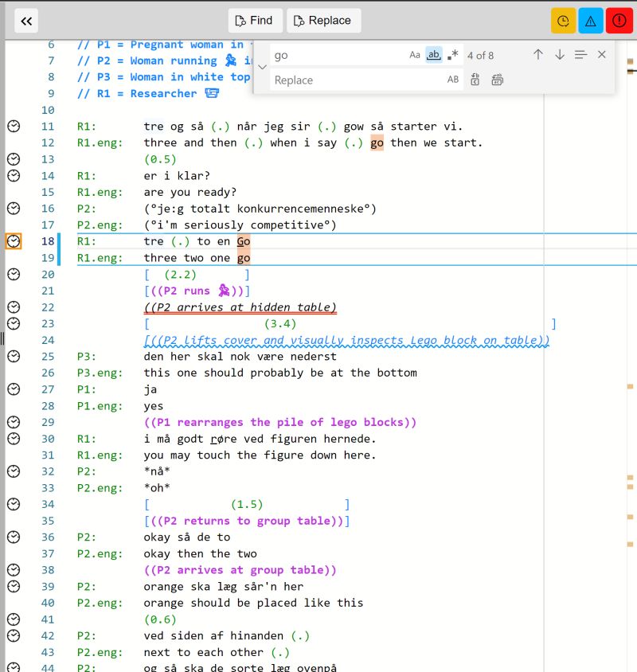Click timestamp clock icon on line 30
The height and width of the screenshot is (672, 637).
(x=14, y=439)
